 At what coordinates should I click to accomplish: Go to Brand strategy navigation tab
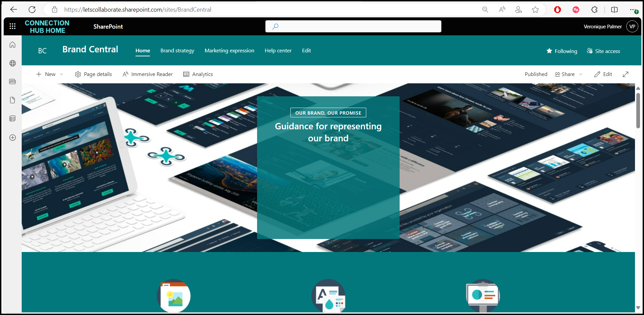coord(177,51)
